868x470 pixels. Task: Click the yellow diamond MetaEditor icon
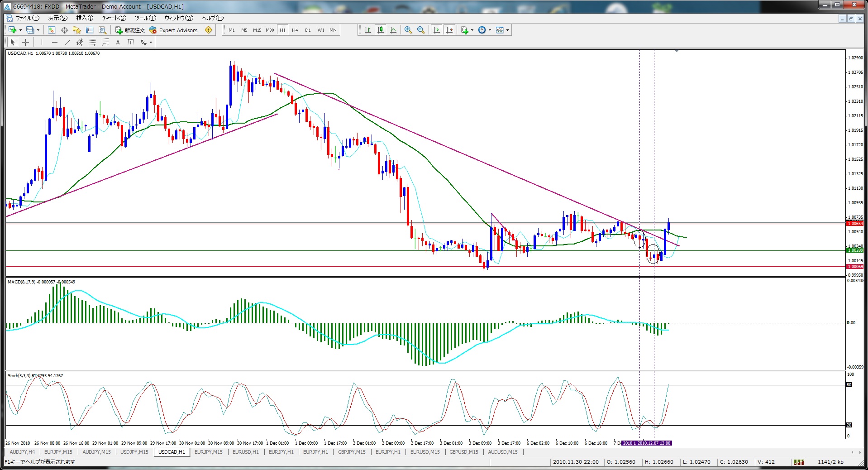(x=208, y=30)
